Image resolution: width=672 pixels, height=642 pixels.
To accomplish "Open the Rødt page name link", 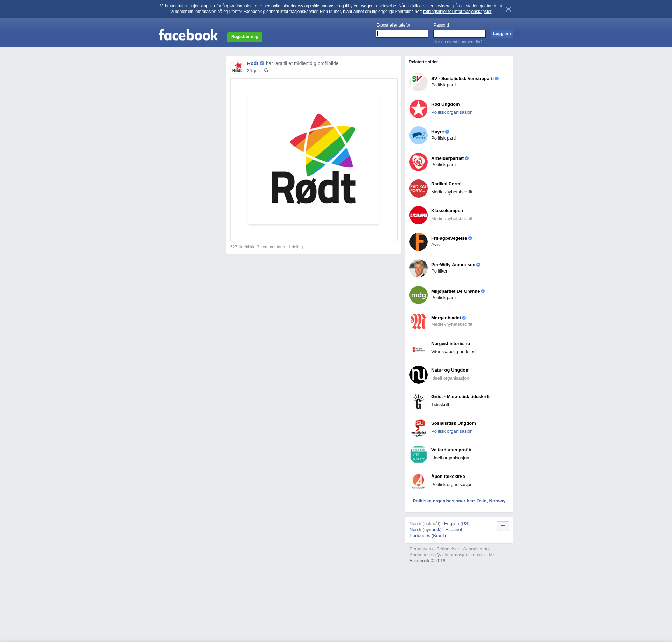I will (253, 63).
